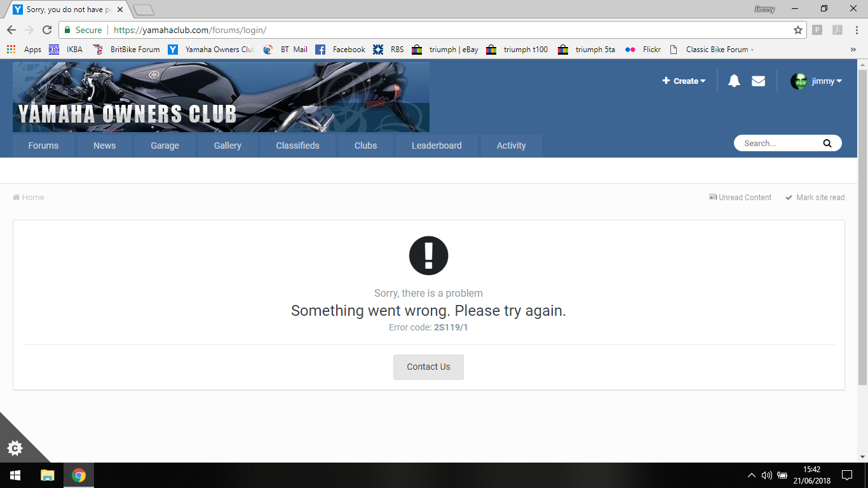This screenshot has height=488, width=868.
Task: Show more bookmarks via overflow chevron
Action: pyautogui.click(x=853, y=50)
